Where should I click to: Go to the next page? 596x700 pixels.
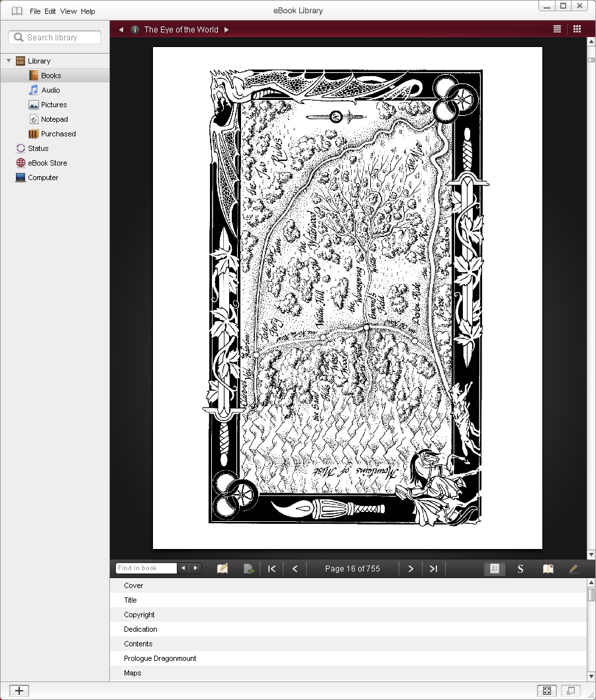pyautogui.click(x=411, y=569)
